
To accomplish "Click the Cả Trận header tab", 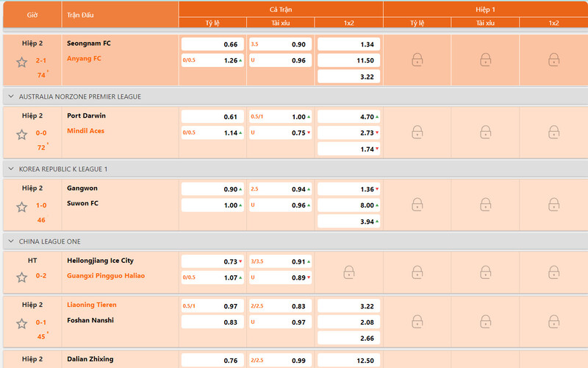I will (x=281, y=10).
